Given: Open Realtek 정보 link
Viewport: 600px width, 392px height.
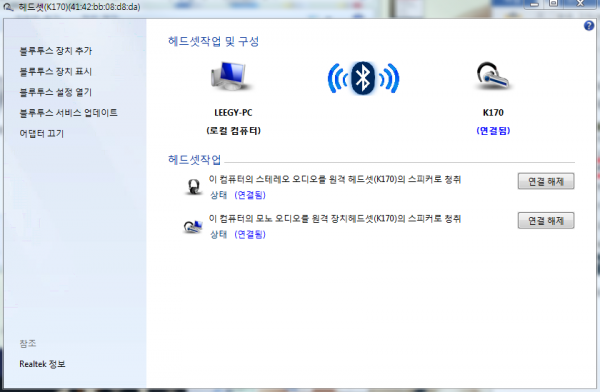Looking at the screenshot, I should [42, 364].
